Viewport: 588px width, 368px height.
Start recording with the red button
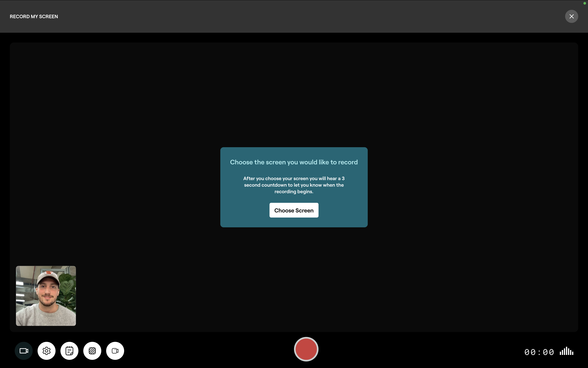306,349
